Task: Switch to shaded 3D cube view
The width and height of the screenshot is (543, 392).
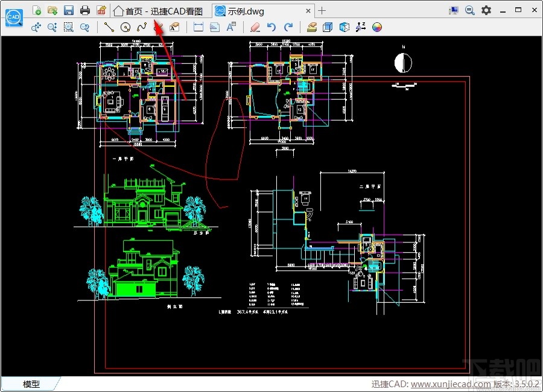Action: pos(345,27)
